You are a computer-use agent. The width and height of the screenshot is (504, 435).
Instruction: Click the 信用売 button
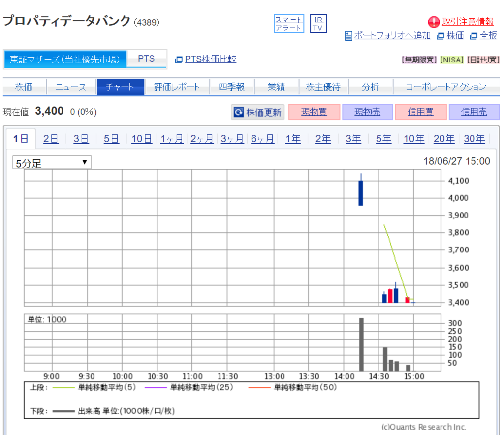pyautogui.click(x=474, y=112)
